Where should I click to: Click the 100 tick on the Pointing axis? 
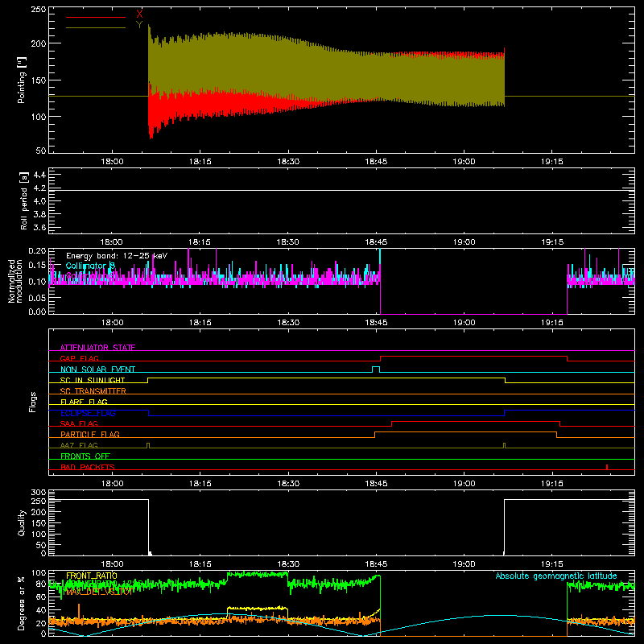click(x=39, y=117)
